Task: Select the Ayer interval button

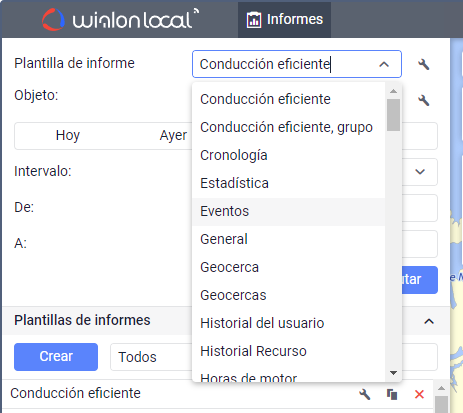Action: point(173,135)
